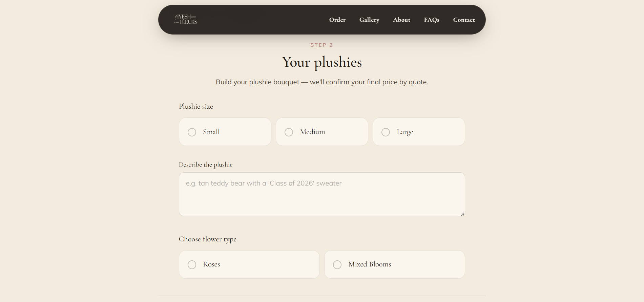Click the Medium size option card
The width and height of the screenshot is (644, 302).
pyautogui.click(x=322, y=132)
